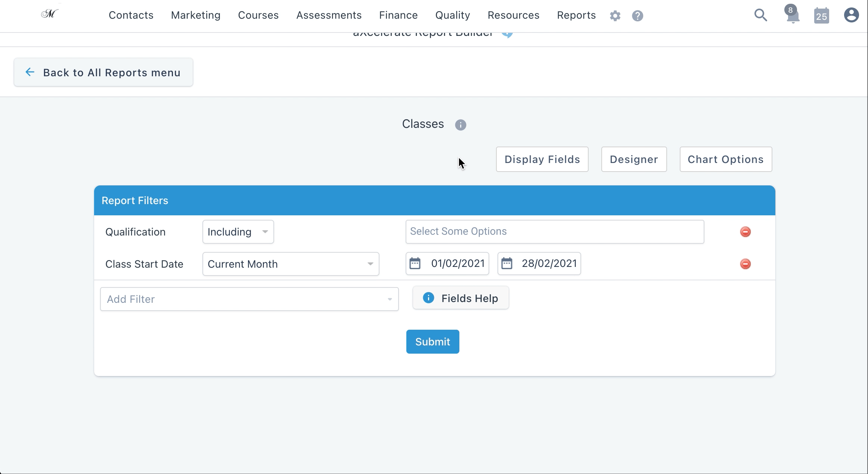Open the settings gear icon
868x474 pixels.
tap(615, 16)
